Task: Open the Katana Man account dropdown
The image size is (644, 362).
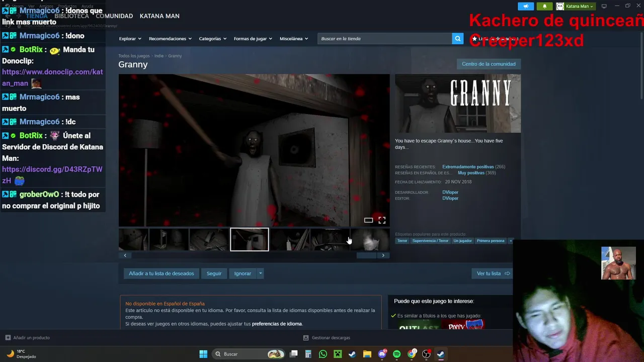Action: point(580,6)
